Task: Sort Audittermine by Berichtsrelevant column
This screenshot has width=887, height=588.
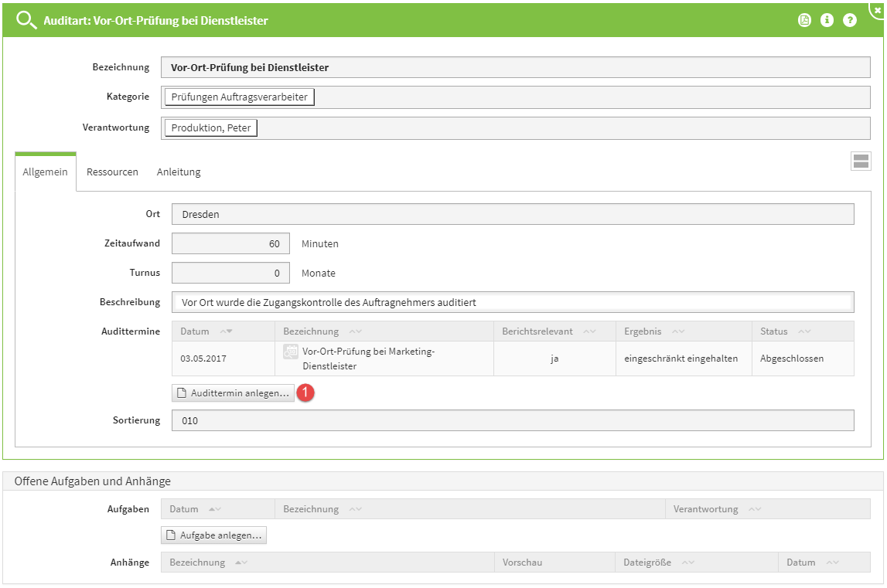Action: click(589, 331)
